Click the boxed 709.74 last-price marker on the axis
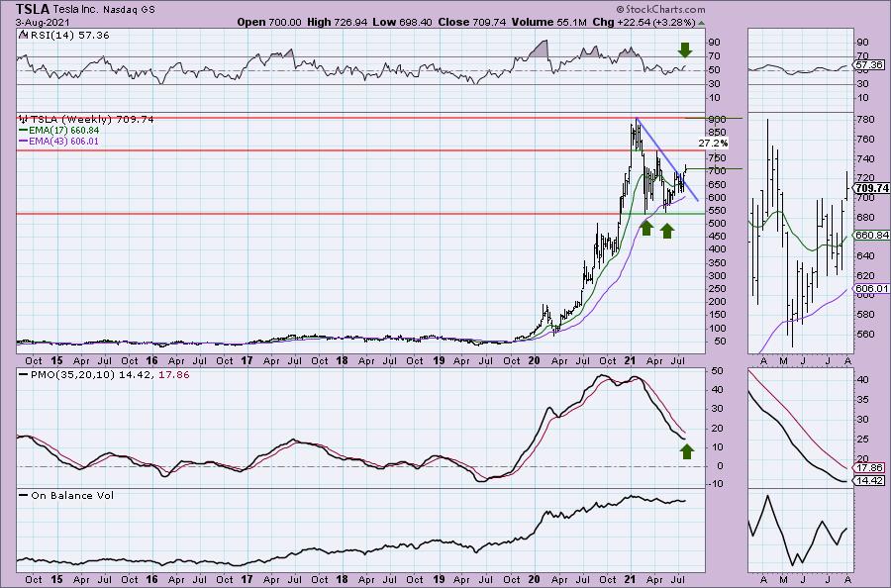The width and height of the screenshot is (891, 588). (x=872, y=188)
